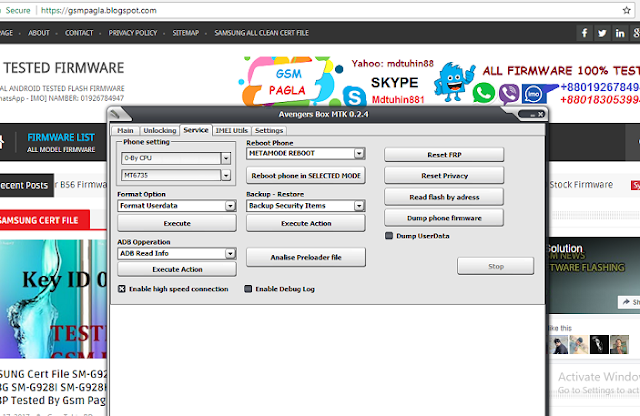Screen dimensions: 640x416
Task: Click the Viber icon in banner
Action: 509,93
